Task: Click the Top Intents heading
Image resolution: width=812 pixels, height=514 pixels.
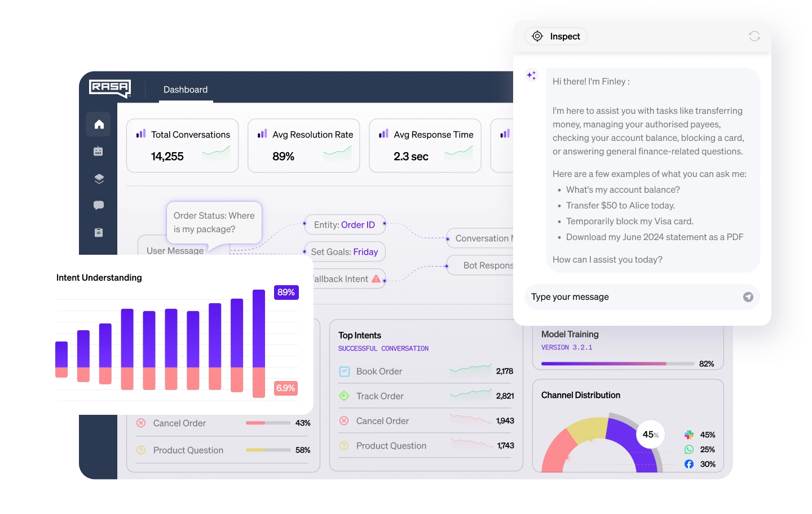Action: pos(360,335)
